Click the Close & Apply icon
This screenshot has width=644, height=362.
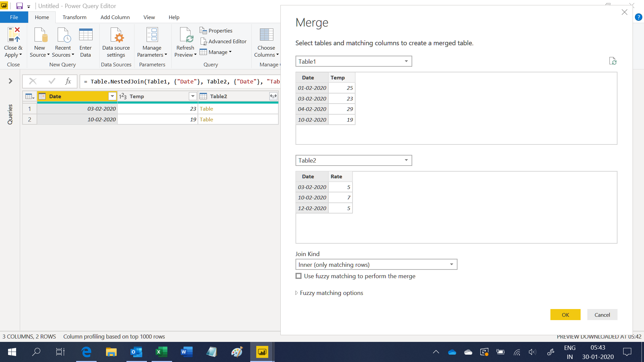pyautogui.click(x=13, y=35)
